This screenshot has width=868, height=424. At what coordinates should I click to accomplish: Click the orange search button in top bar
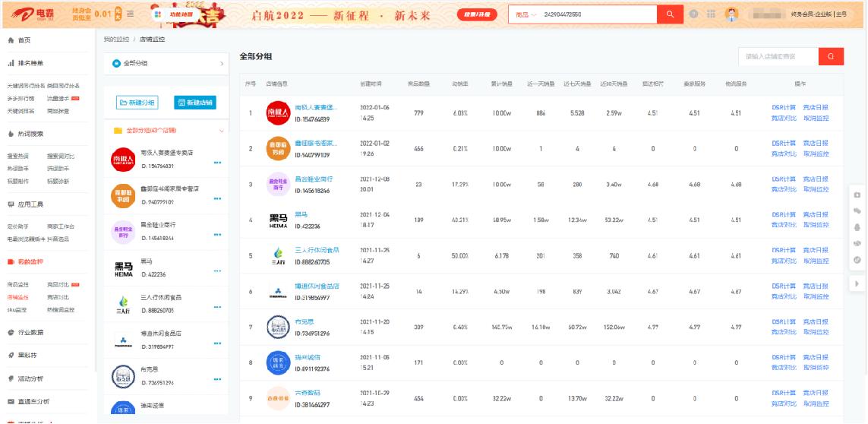point(669,14)
